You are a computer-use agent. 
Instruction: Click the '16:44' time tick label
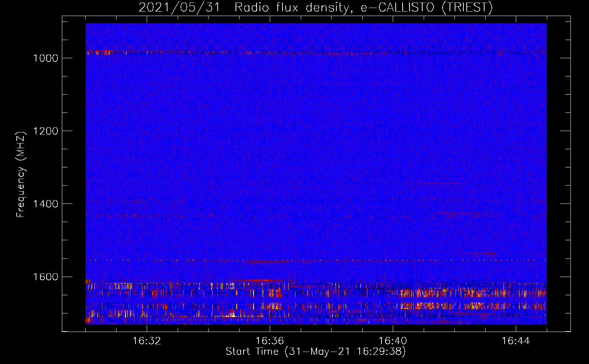516,341
